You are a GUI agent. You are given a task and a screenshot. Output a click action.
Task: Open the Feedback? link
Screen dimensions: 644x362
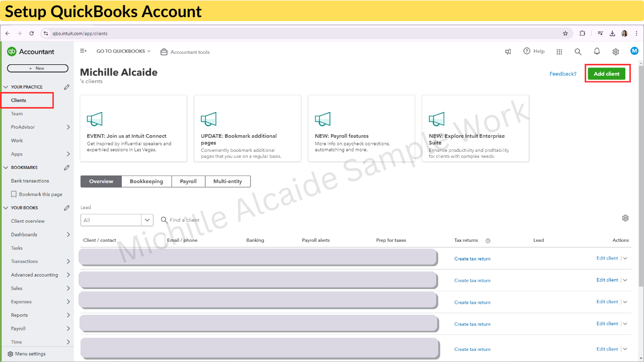coord(563,74)
